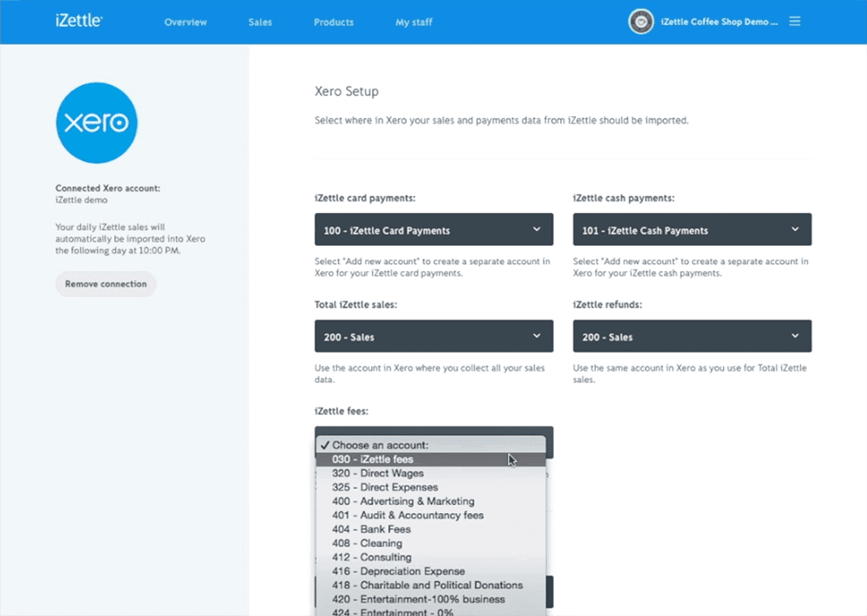Image resolution: width=867 pixels, height=616 pixels.
Task: Click the coffee shop account avatar
Action: (x=641, y=23)
